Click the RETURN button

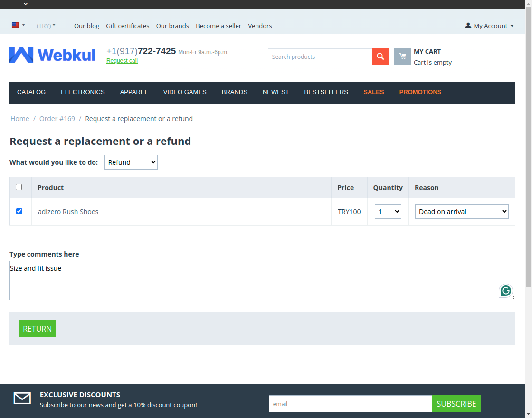(37, 328)
